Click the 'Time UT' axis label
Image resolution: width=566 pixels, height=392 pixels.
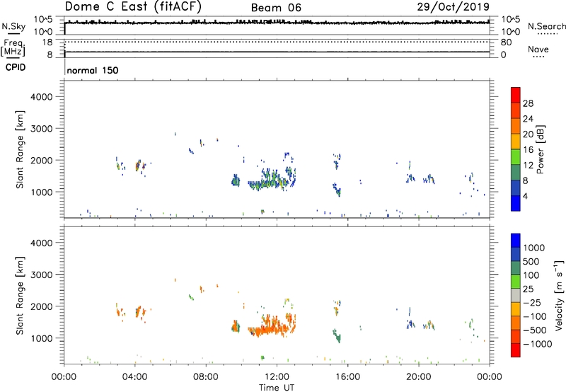point(277,388)
